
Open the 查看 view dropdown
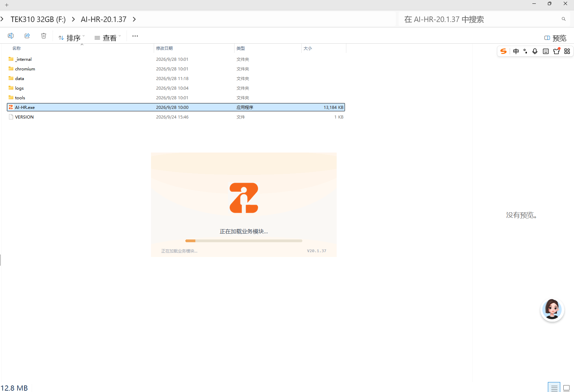click(108, 37)
